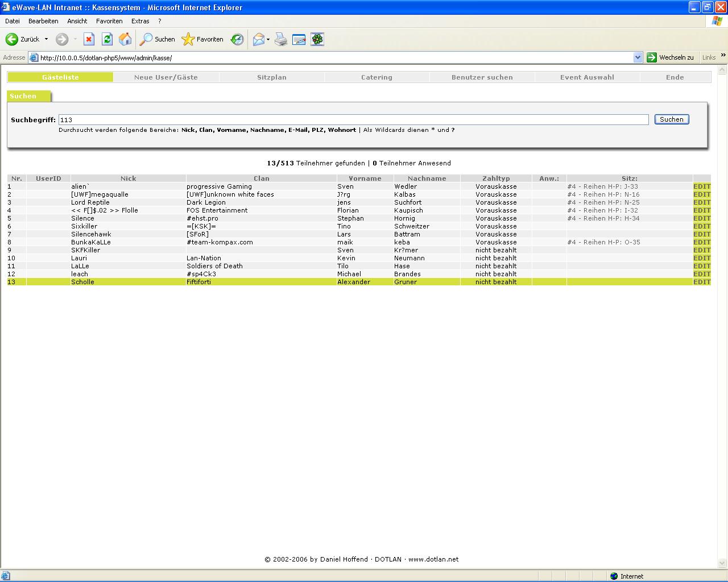728x582 pixels.
Task: Expand the Zurück history dropdown arrow
Action: (x=47, y=39)
